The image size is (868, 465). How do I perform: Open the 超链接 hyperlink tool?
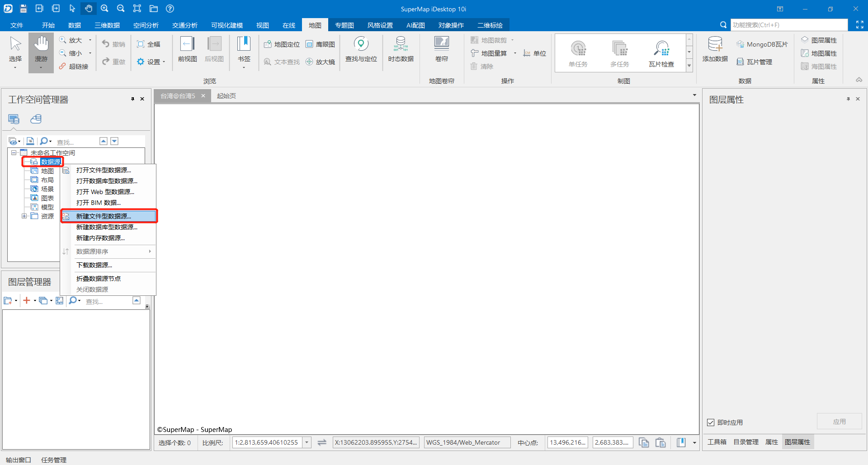pyautogui.click(x=74, y=66)
